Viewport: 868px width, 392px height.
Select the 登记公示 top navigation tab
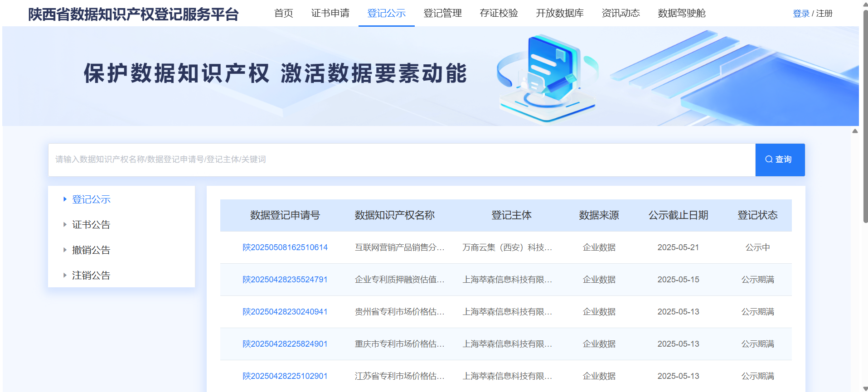click(387, 13)
